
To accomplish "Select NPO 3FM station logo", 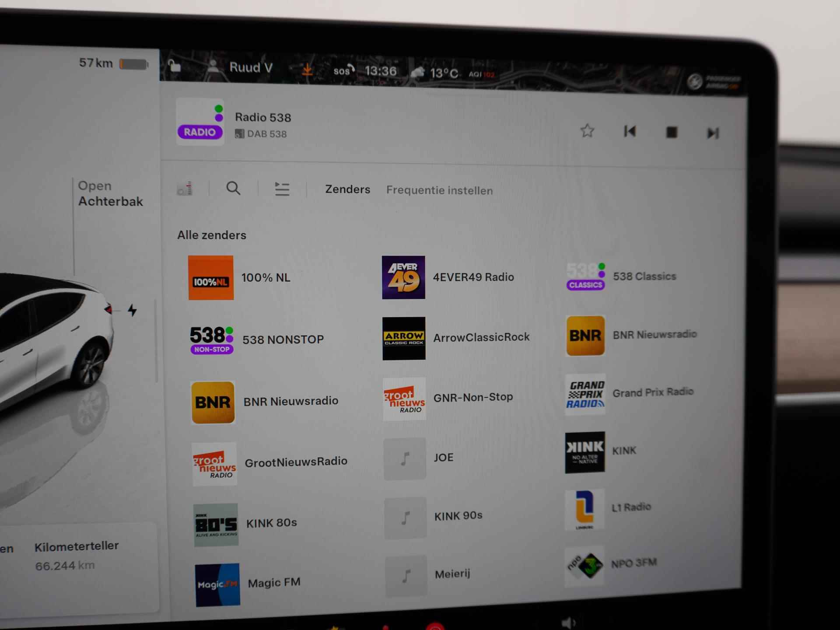I will [x=584, y=566].
